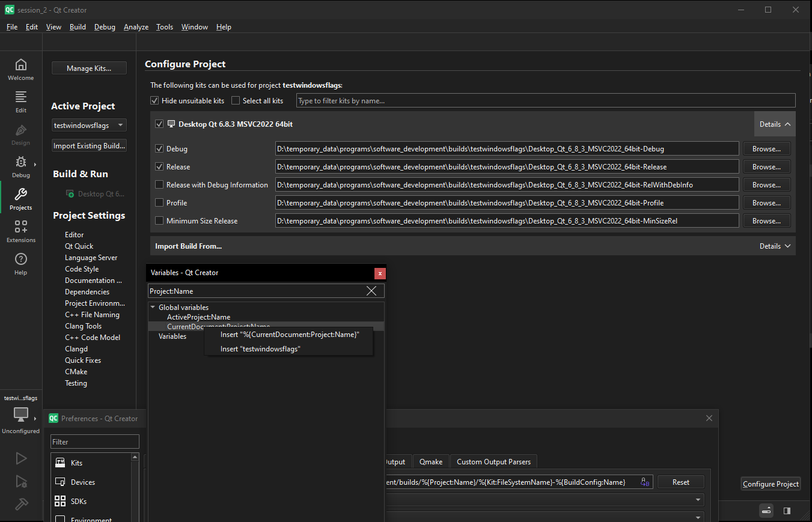
Task: Switch to Edit mode
Action: coord(20,102)
